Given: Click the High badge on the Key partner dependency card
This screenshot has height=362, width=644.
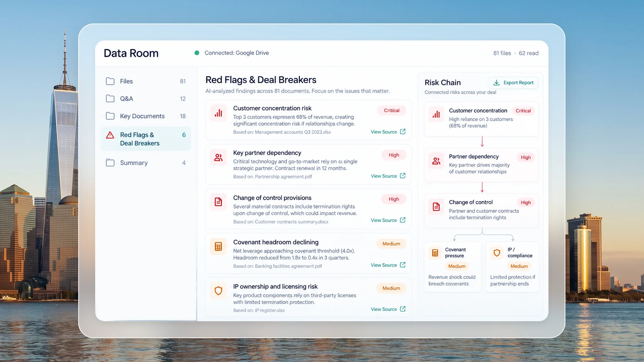Looking at the screenshot, I should pos(394,155).
